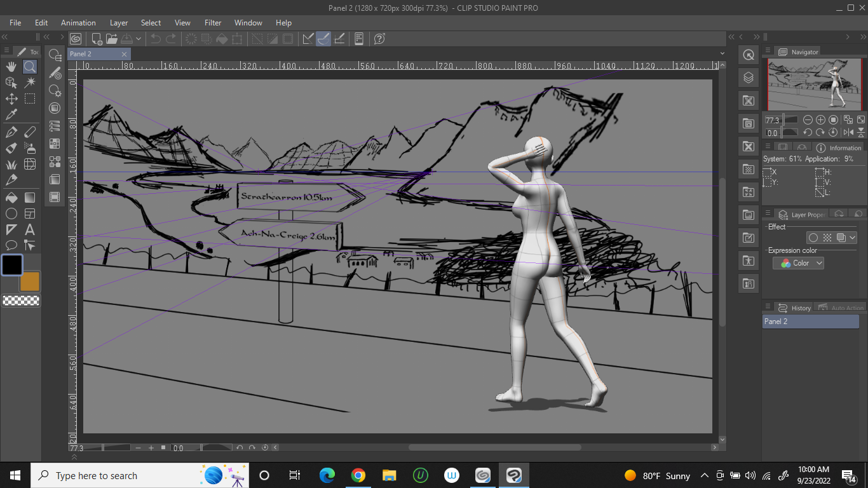Click the Flip Horizontal icon in Navigator
Viewport: 868px width, 488px height.
tap(848, 133)
